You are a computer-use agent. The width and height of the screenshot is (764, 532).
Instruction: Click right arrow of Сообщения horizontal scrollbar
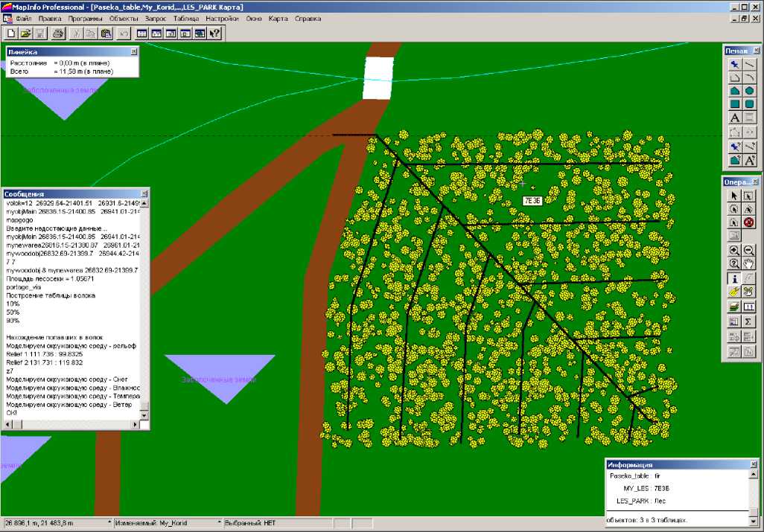(135, 424)
